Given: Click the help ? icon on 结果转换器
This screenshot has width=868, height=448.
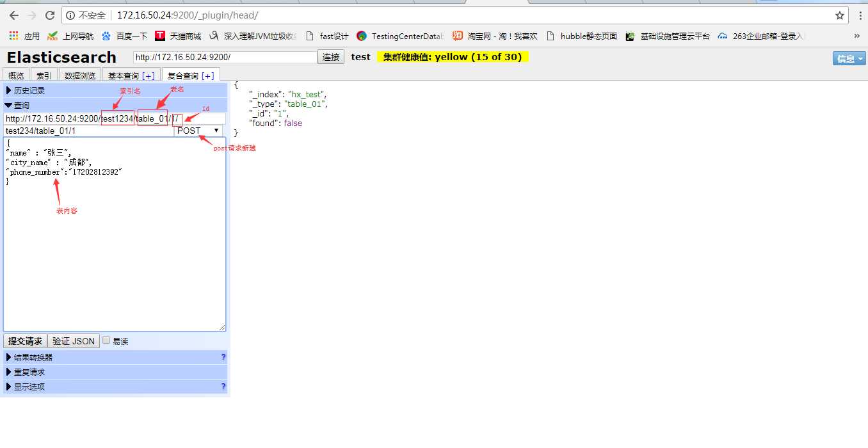Looking at the screenshot, I should (223, 357).
